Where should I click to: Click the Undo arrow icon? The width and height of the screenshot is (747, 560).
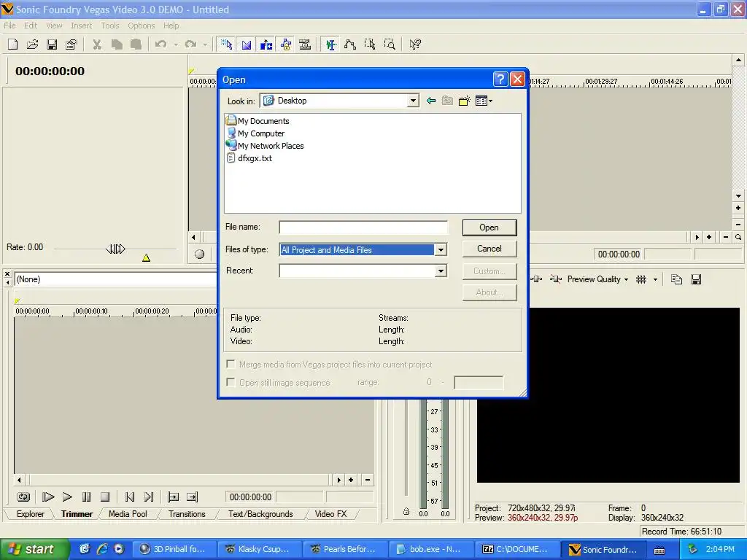click(161, 44)
